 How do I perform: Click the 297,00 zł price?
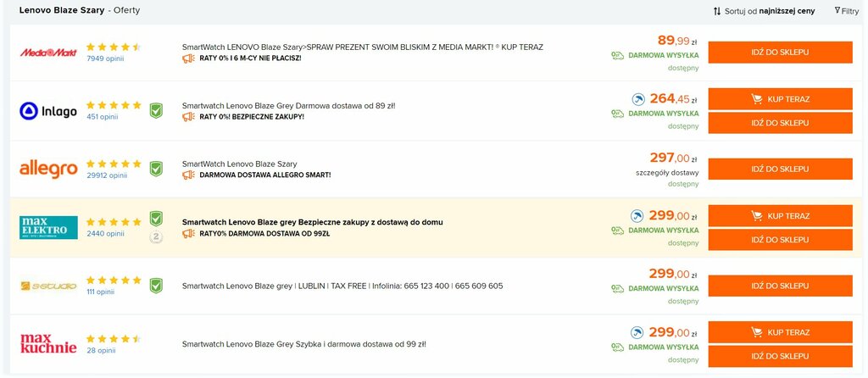click(x=674, y=158)
